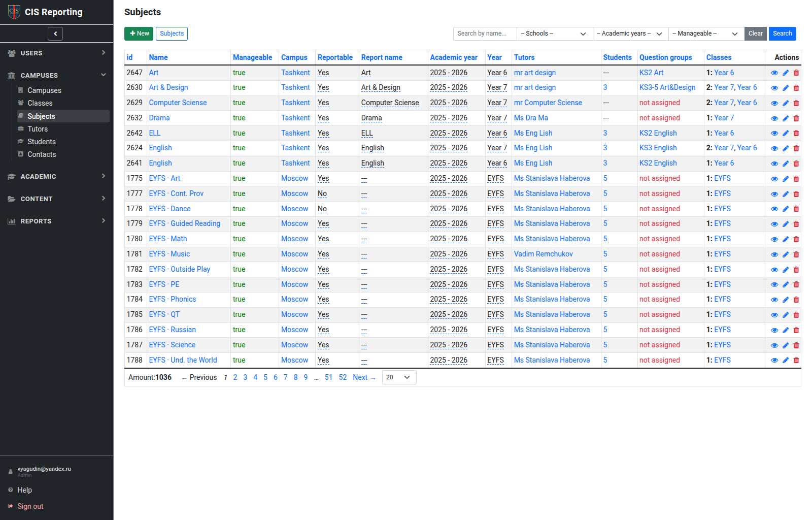Viewport: 812px width, 520px height.
Task: Click the Clear filter button
Action: 755,34
